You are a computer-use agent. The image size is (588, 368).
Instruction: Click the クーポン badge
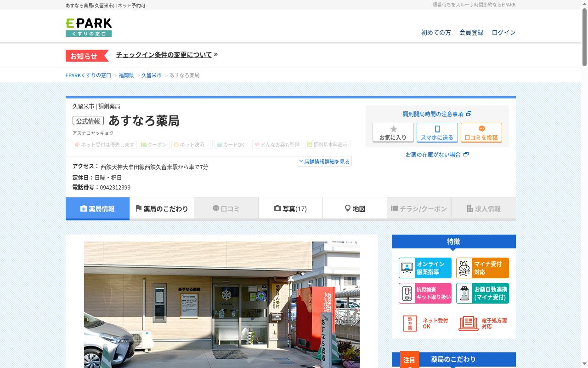[154, 144]
